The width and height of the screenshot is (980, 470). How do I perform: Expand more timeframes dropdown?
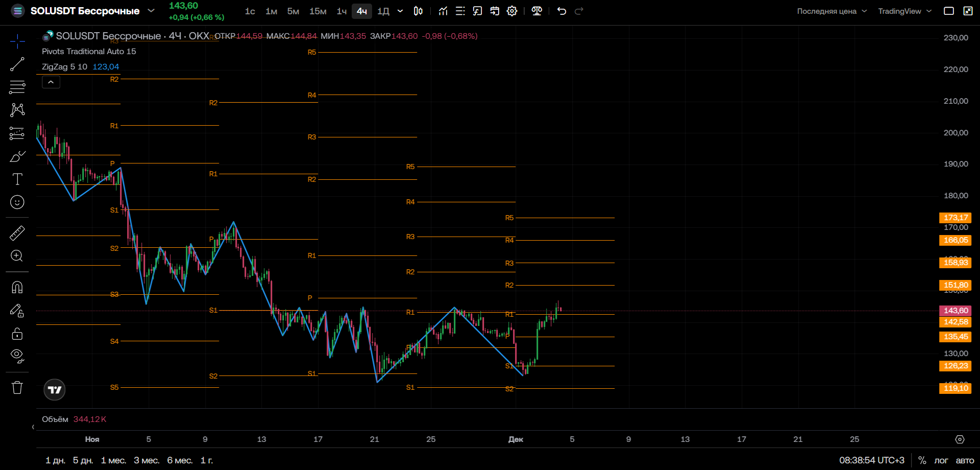[x=400, y=11]
